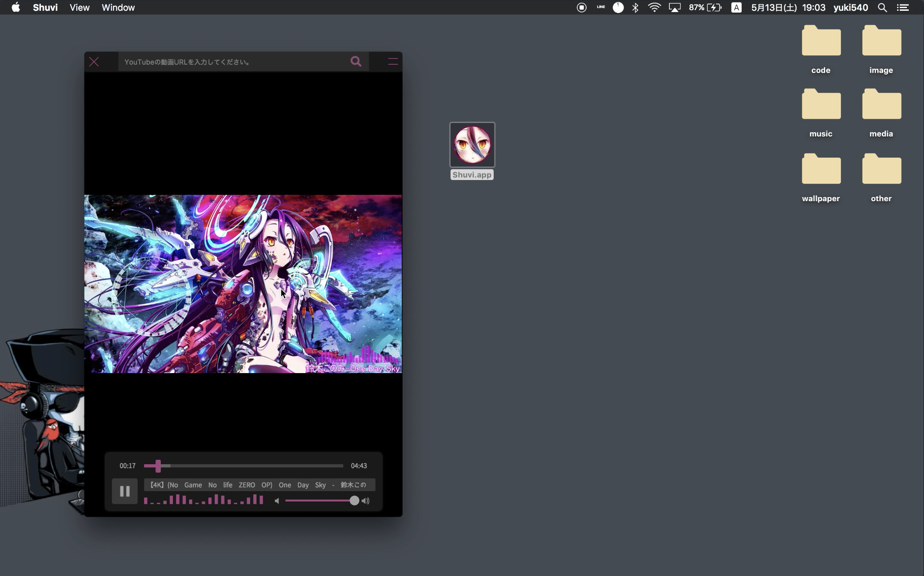Select the music folder icon
This screenshot has width=924, height=576.
click(821, 105)
